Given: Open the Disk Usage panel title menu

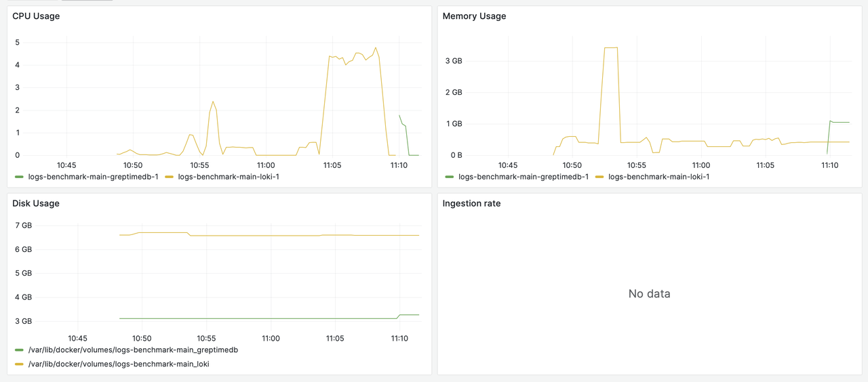Looking at the screenshot, I should point(36,203).
